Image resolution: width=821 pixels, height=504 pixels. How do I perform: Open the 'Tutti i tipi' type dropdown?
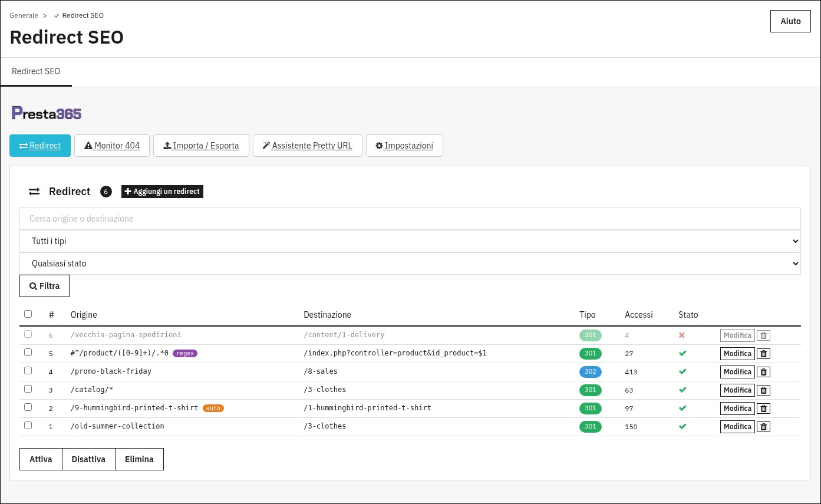click(x=410, y=241)
